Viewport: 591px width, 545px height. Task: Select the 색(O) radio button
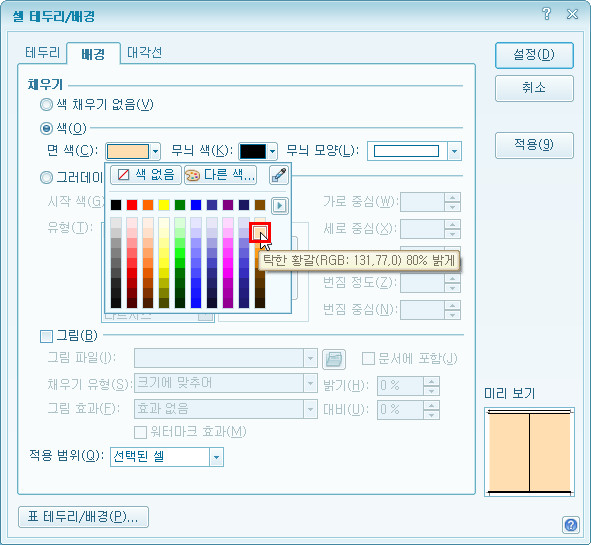pyautogui.click(x=46, y=129)
